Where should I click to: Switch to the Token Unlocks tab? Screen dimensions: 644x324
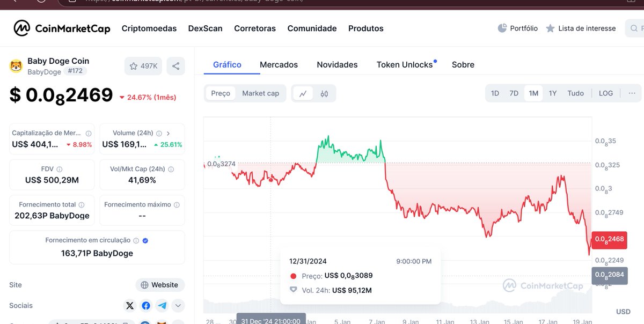405,64
